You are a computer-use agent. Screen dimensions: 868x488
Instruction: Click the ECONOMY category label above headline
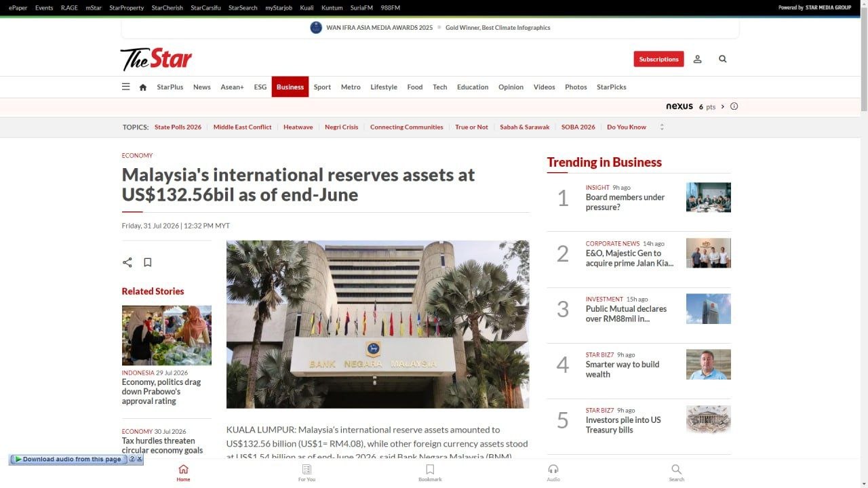137,155
